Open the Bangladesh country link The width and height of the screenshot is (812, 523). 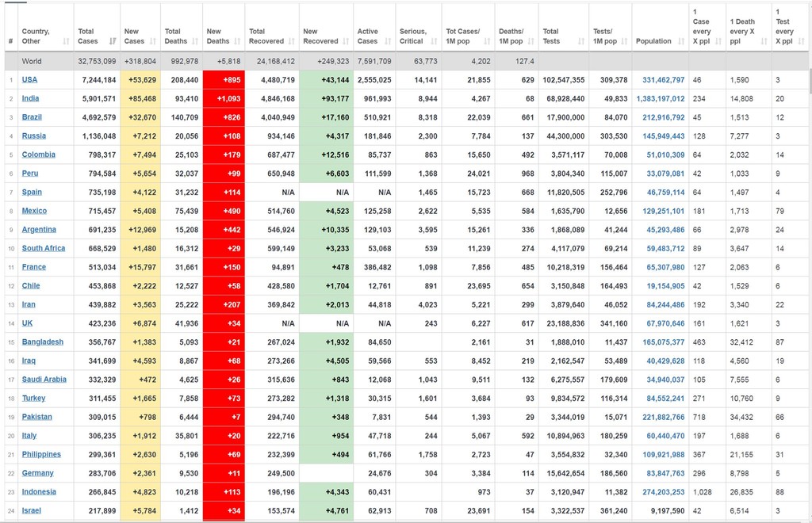point(43,342)
